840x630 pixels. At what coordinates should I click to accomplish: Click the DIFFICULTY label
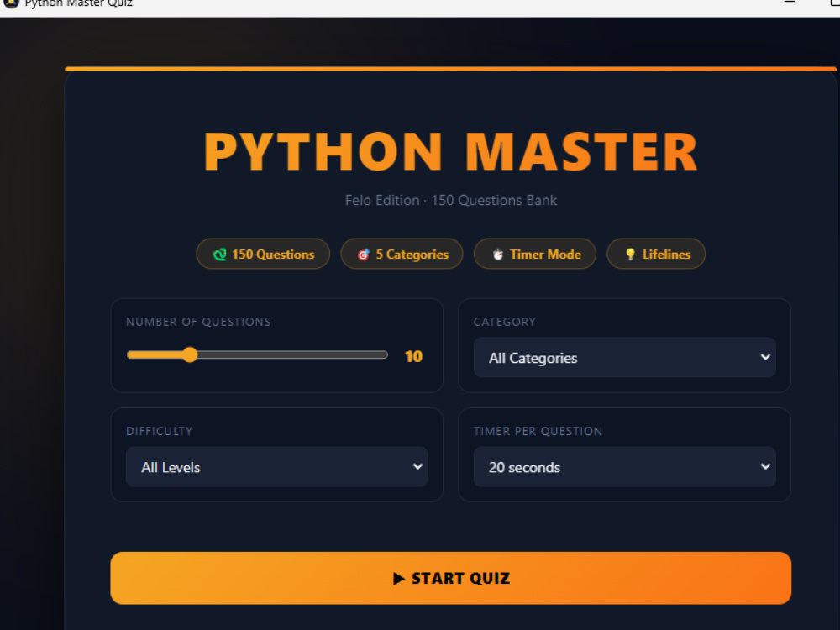(x=159, y=431)
